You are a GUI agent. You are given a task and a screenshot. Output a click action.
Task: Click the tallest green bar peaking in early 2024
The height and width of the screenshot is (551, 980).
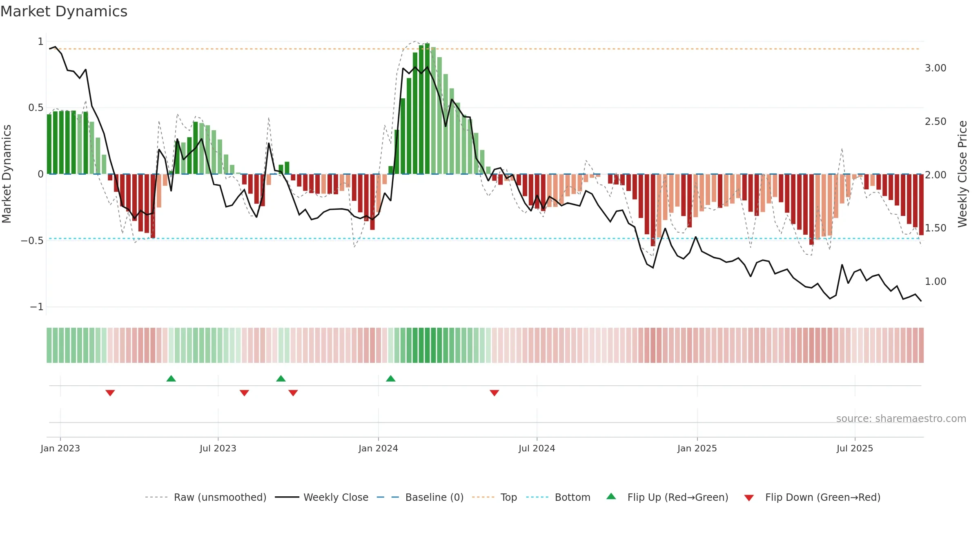click(427, 109)
